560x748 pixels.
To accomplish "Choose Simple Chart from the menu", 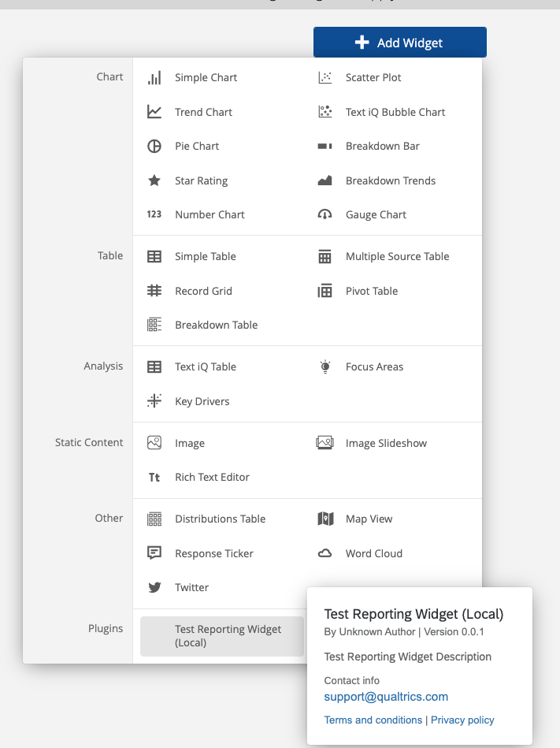I will click(x=206, y=78).
